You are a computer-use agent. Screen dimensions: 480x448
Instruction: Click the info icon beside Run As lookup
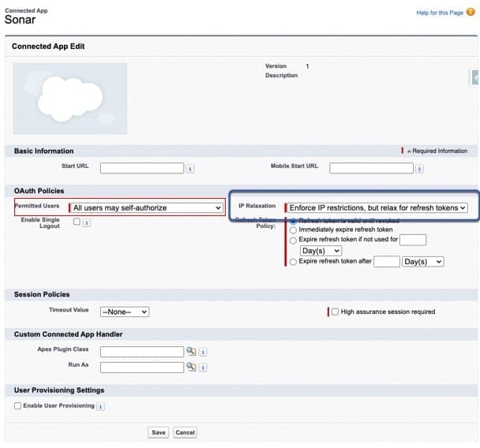point(203,367)
